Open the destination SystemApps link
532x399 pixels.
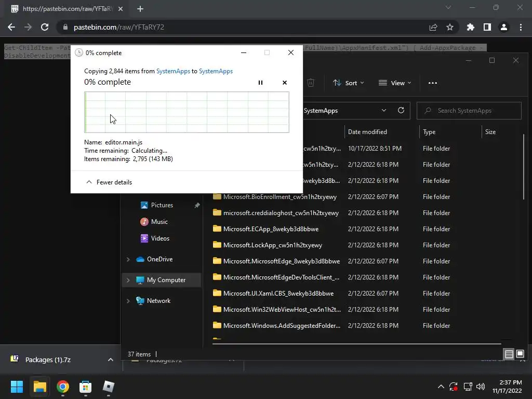[216, 71]
